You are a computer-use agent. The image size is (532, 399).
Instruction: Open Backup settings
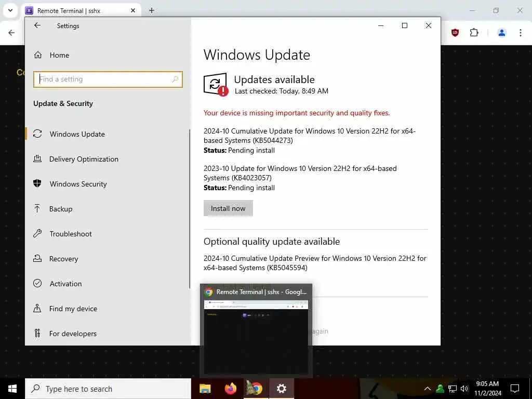(x=61, y=209)
